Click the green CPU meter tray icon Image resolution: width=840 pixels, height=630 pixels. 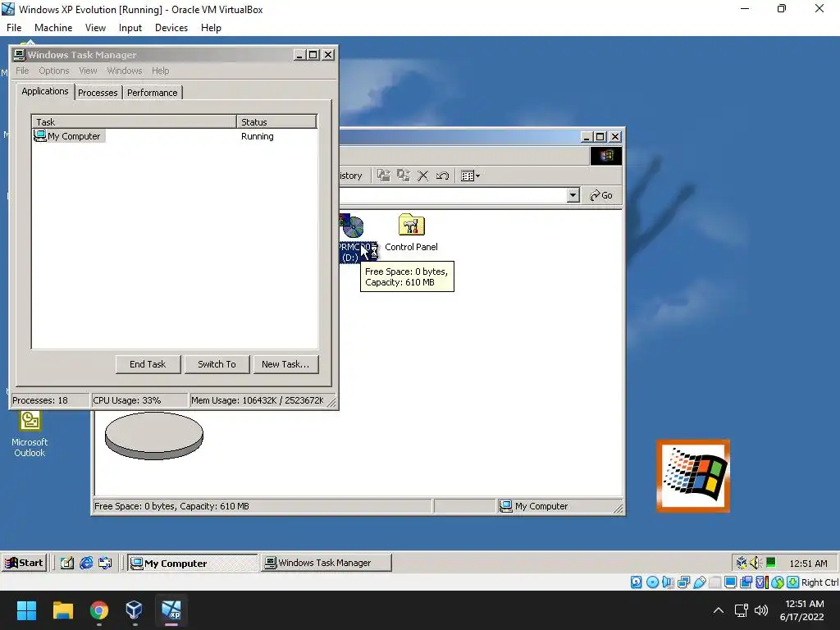tap(771, 562)
